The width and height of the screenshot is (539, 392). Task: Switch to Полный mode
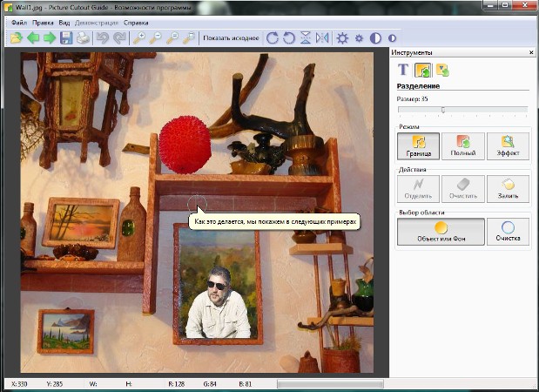click(462, 145)
